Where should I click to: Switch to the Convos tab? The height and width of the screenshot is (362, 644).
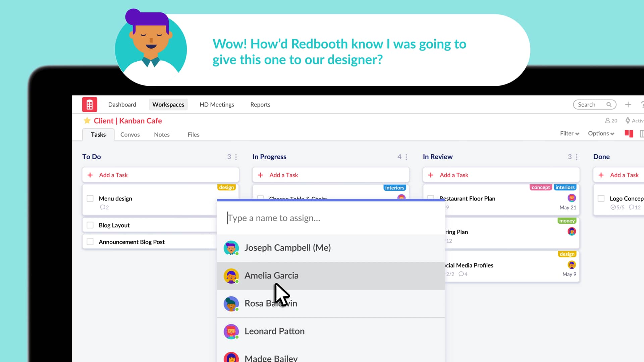pyautogui.click(x=130, y=134)
